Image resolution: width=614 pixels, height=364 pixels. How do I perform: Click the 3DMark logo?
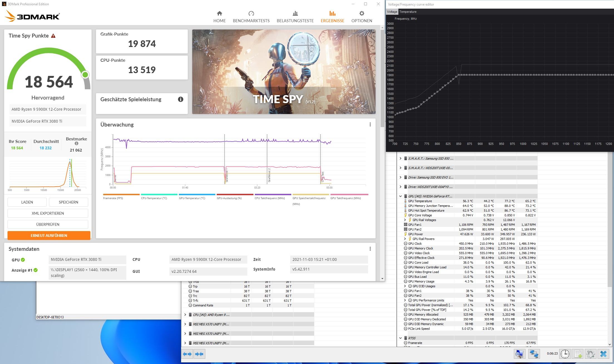click(32, 16)
